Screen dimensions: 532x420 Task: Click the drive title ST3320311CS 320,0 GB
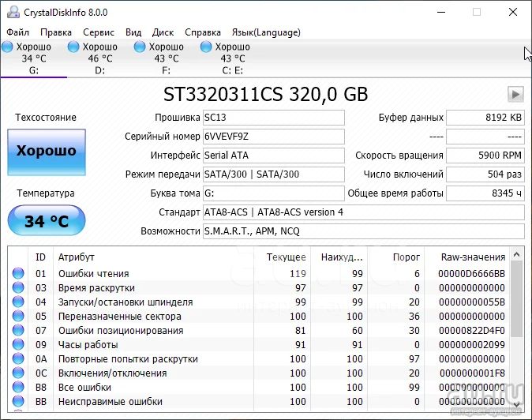tap(266, 94)
